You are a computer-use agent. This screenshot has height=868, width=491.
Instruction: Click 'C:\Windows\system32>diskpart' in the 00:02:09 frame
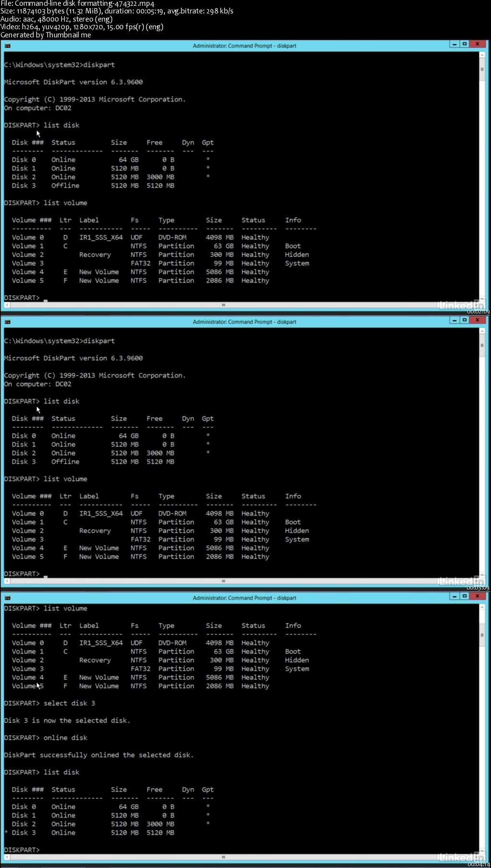pos(59,65)
